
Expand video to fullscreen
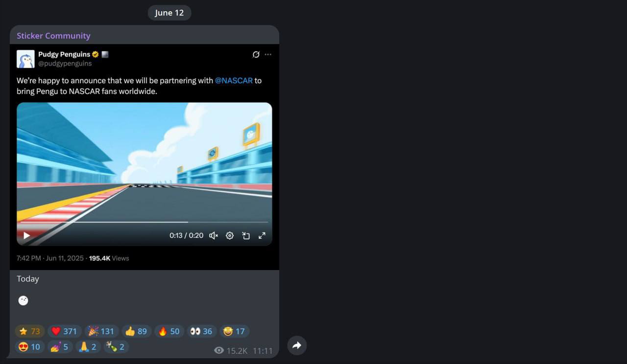click(x=262, y=235)
